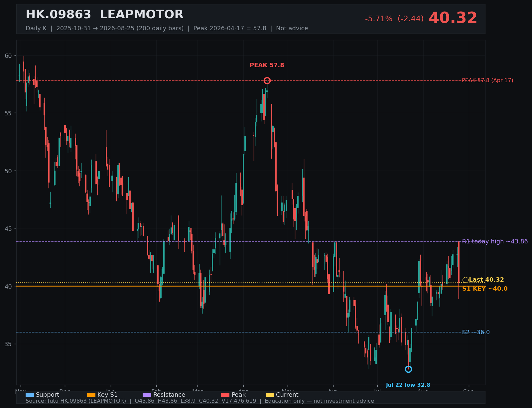
Task: Click the "Last 40.32" price label
Action: coord(486,280)
